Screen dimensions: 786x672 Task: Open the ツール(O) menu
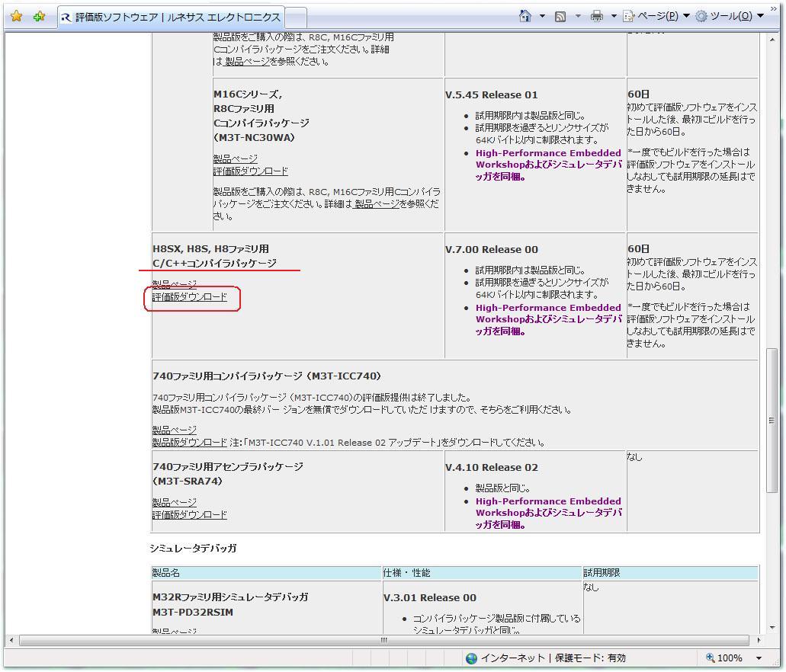coord(729,16)
